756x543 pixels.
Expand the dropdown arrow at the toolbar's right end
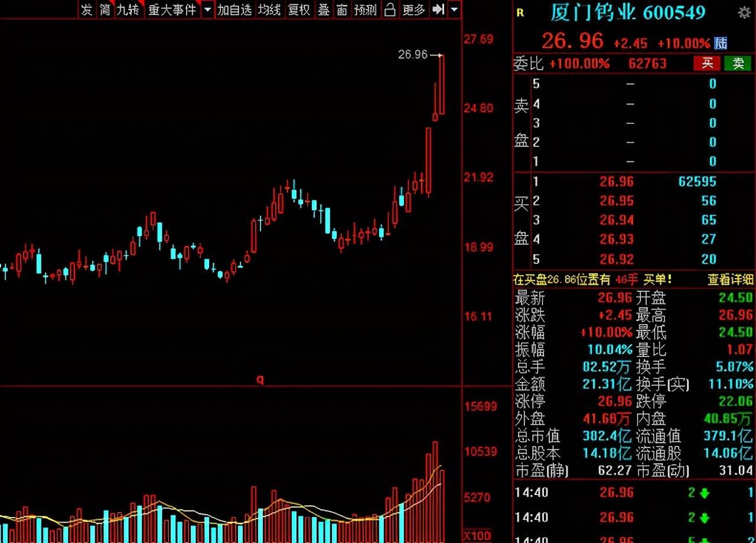point(454,9)
